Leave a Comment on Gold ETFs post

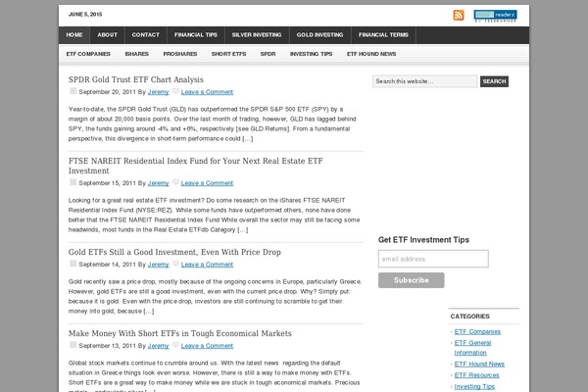coord(207,265)
